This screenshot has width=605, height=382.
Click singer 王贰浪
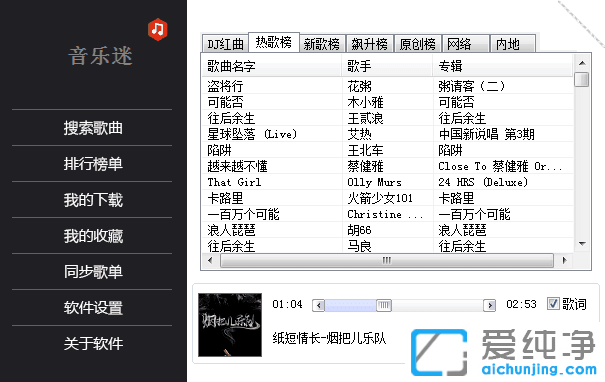coord(365,118)
